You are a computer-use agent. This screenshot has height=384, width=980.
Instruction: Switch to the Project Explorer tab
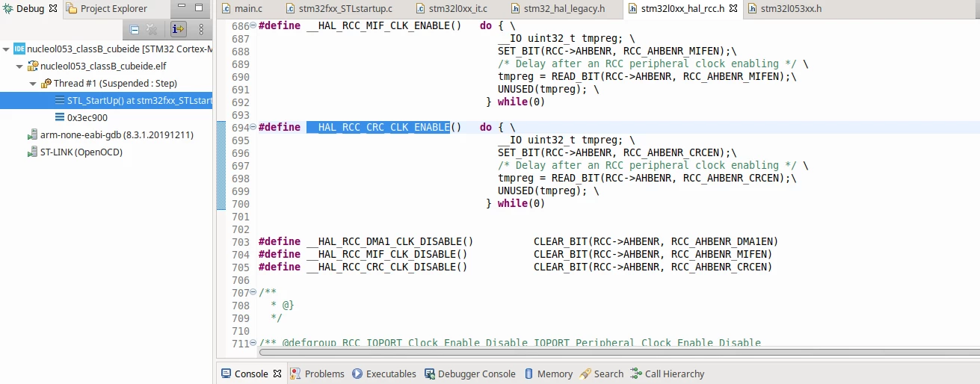pos(107,9)
